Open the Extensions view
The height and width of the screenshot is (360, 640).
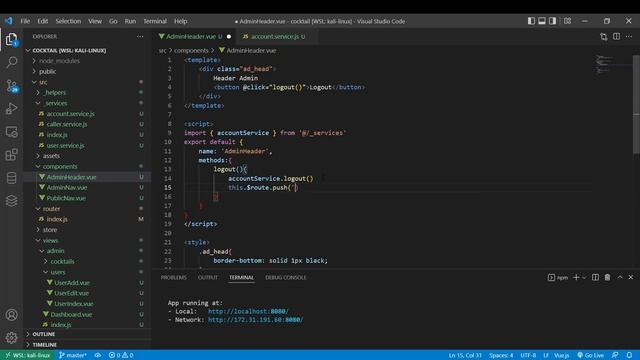11,155
